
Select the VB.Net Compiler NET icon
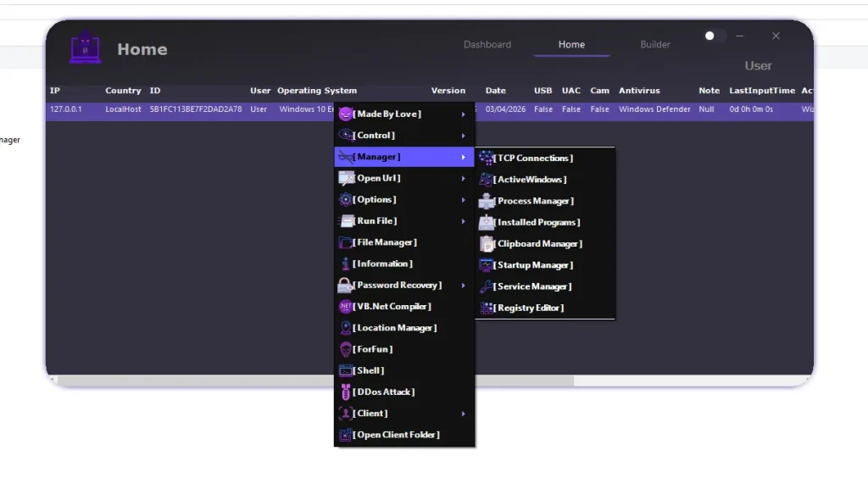click(345, 306)
